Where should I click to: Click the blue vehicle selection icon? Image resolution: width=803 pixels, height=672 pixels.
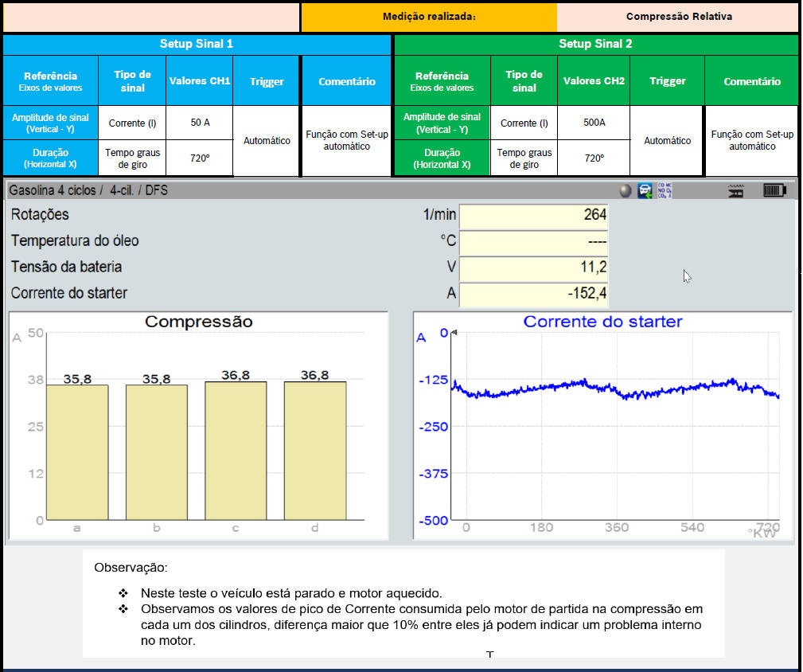[645, 191]
